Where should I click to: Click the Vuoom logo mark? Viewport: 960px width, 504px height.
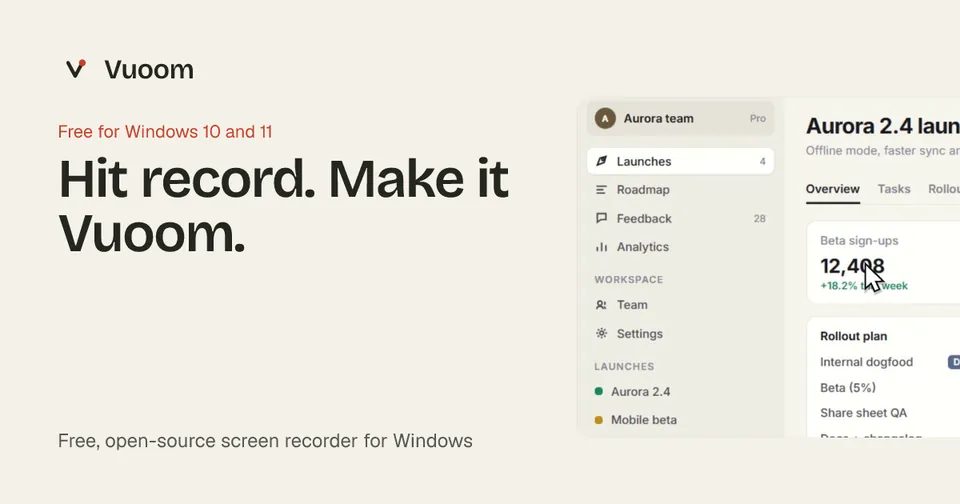[x=75, y=69]
